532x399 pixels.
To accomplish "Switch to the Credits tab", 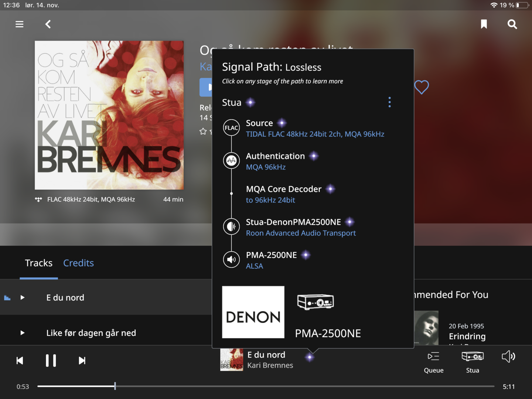I will [x=78, y=263].
